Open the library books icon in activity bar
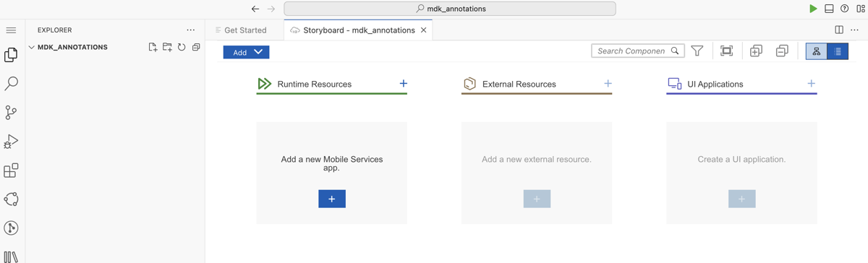The width and height of the screenshot is (868, 263). (11, 256)
